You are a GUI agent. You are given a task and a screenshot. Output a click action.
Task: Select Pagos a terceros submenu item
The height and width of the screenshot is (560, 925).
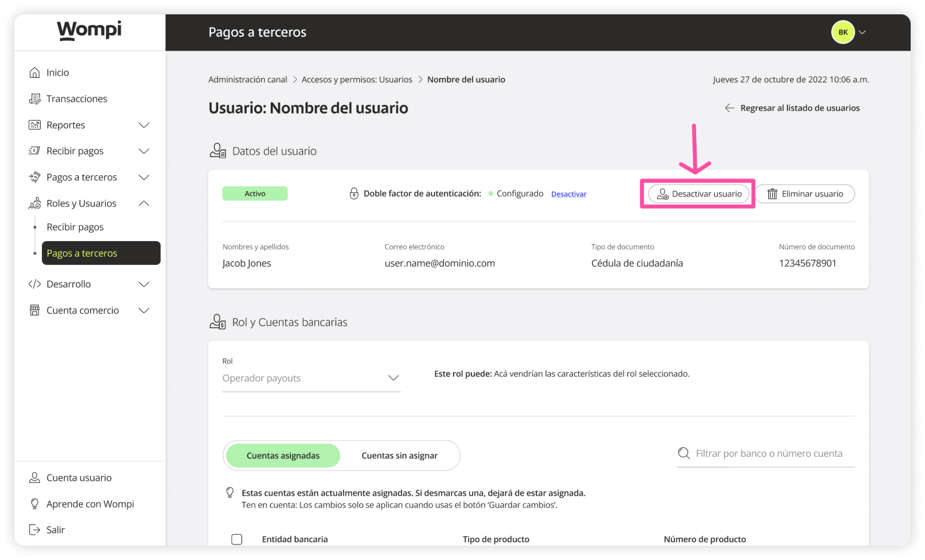point(101,253)
